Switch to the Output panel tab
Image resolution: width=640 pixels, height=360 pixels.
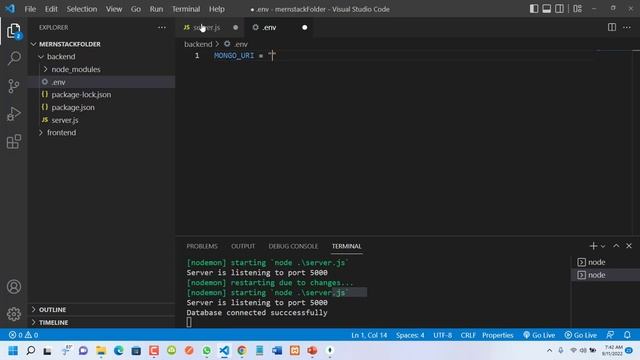click(243, 246)
